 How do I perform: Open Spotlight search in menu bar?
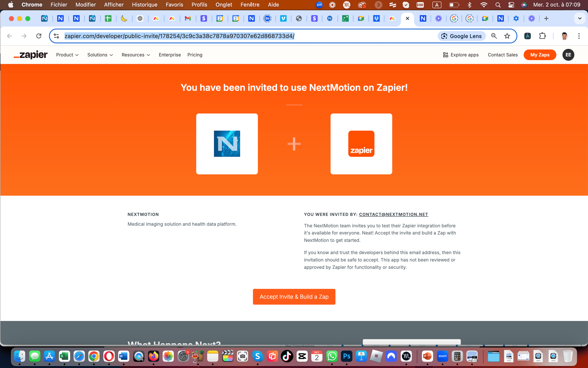[x=498, y=5]
